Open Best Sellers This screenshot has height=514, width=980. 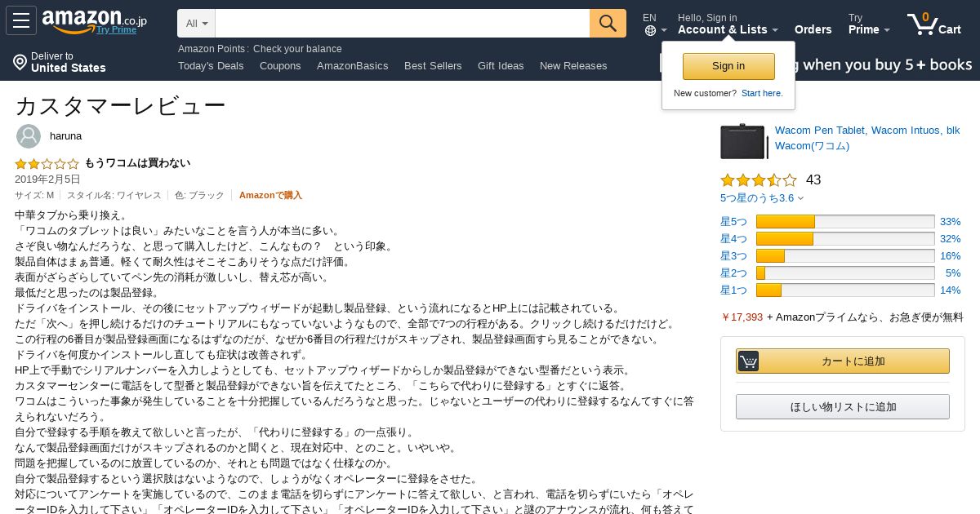433,66
